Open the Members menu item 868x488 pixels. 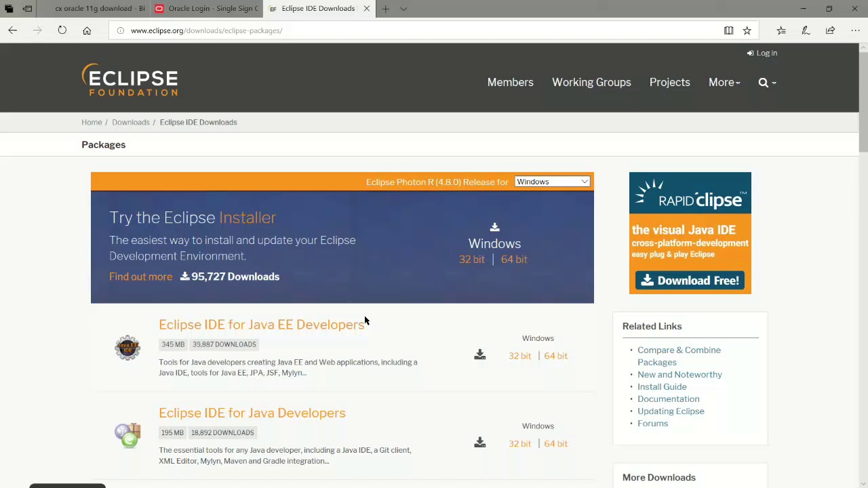510,82
